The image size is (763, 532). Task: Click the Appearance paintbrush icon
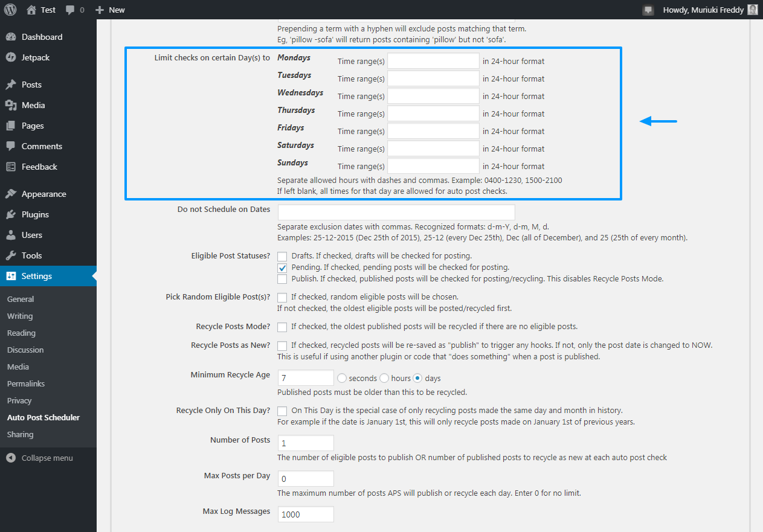pyautogui.click(x=11, y=194)
